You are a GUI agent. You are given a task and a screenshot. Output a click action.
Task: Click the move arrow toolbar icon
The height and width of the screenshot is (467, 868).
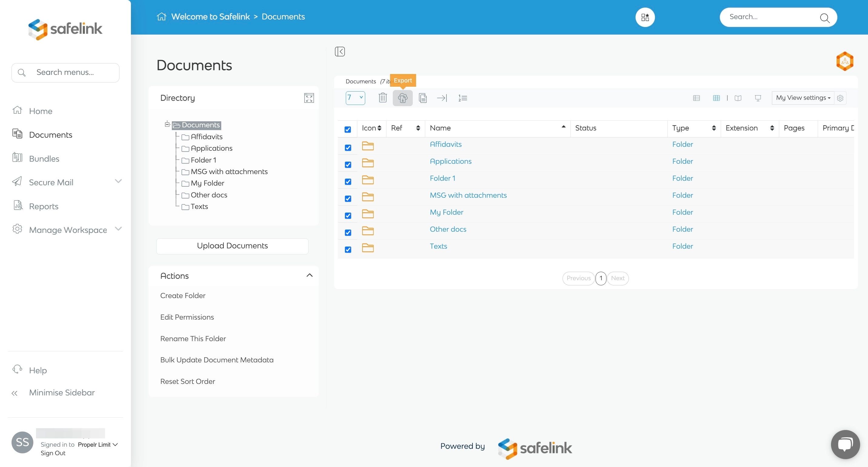click(x=442, y=98)
